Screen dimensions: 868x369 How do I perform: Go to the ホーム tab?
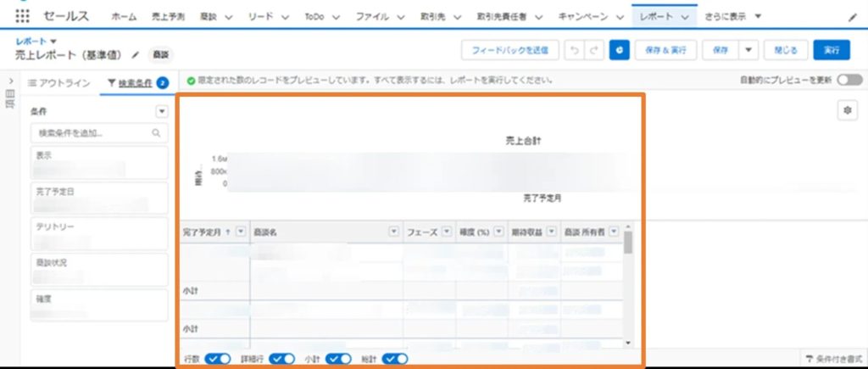(x=124, y=17)
